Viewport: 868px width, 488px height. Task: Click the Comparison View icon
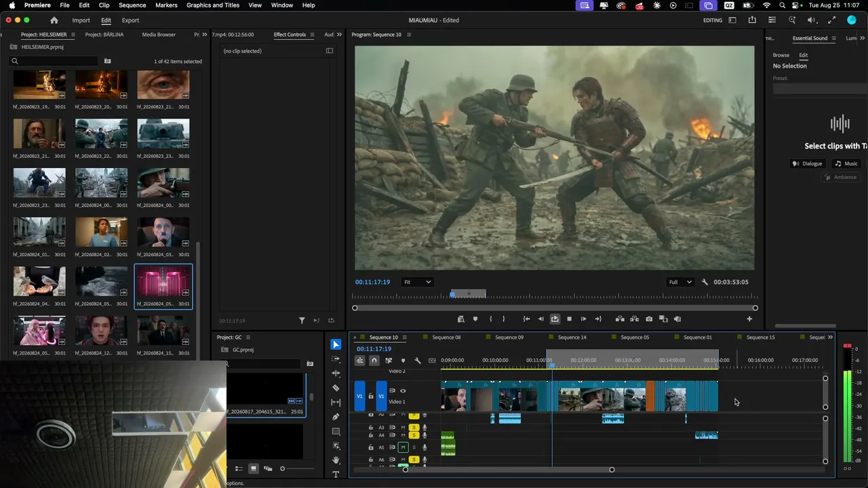663,319
